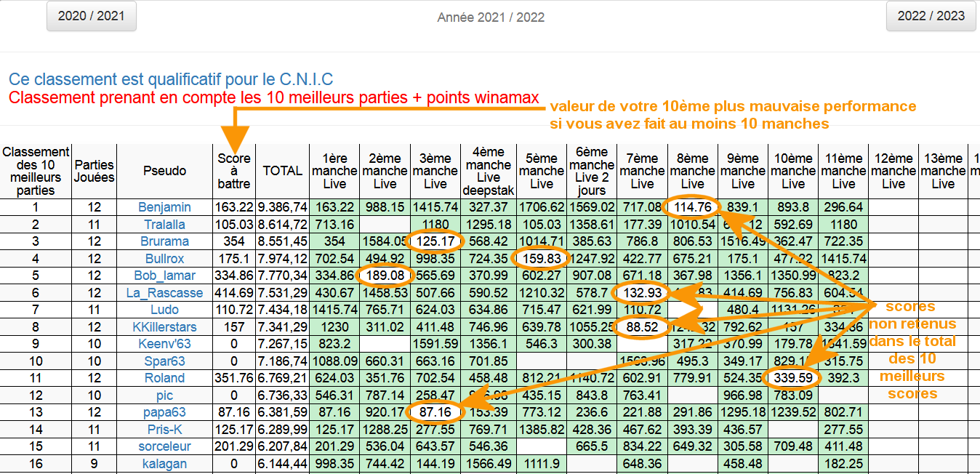Viewport: 980px width, 474px height.
Task: Click the 4ème manche Live deepstak header
Action: pos(489,171)
